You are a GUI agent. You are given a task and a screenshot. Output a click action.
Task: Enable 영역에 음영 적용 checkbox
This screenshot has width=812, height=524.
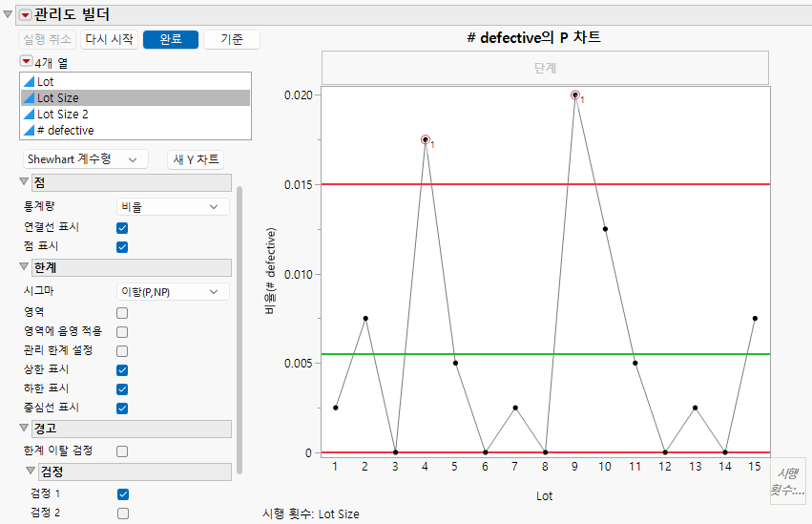(122, 332)
